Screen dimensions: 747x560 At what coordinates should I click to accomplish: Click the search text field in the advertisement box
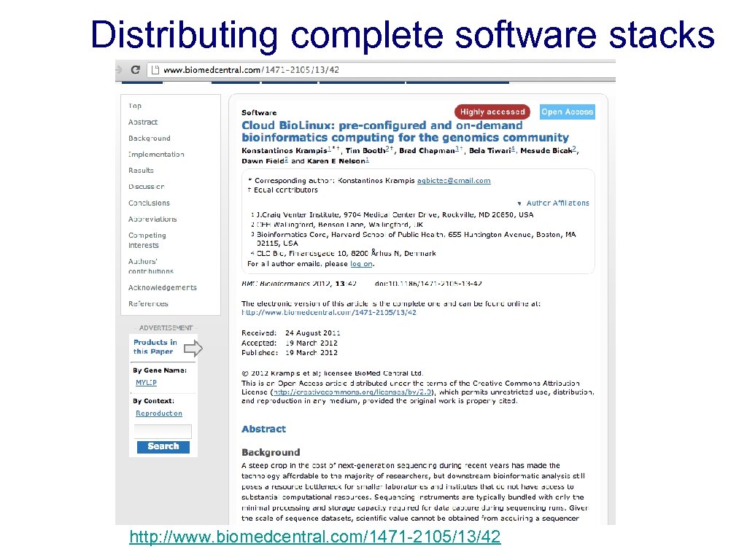163,432
